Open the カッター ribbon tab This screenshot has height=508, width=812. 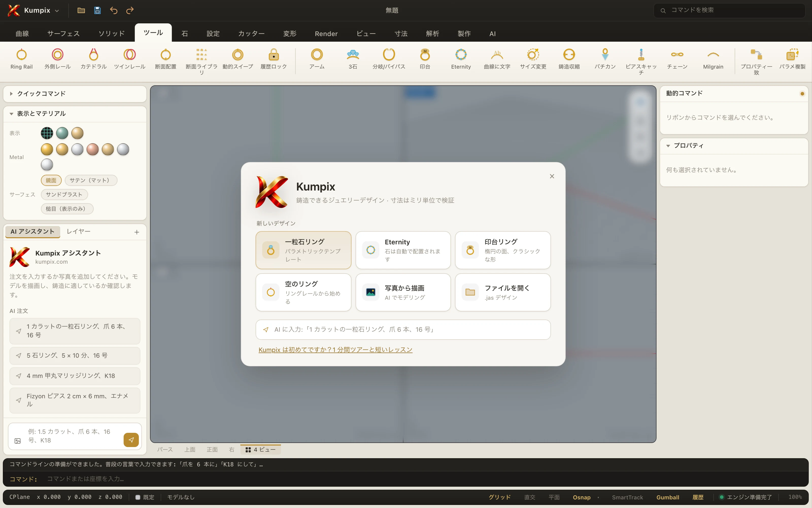coord(251,33)
